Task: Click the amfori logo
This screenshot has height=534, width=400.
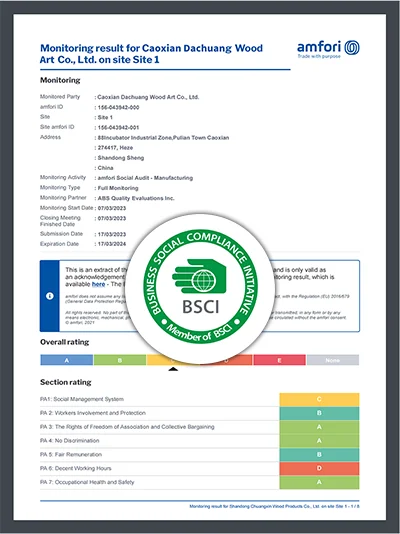Action: (328, 49)
